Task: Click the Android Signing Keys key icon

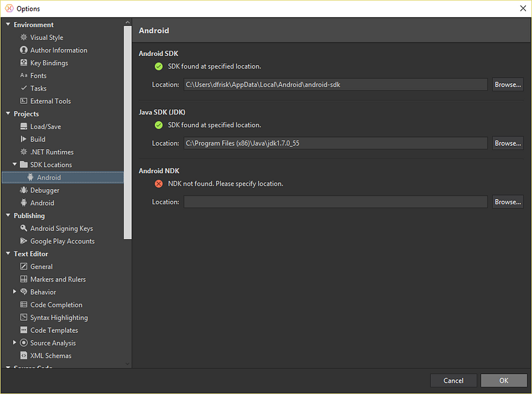Action: pos(24,228)
